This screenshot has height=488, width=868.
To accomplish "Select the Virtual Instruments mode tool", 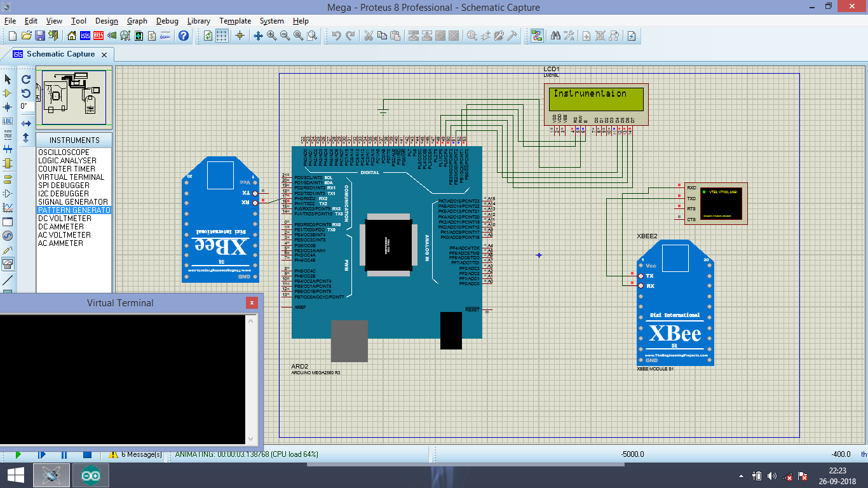I will 8,264.
